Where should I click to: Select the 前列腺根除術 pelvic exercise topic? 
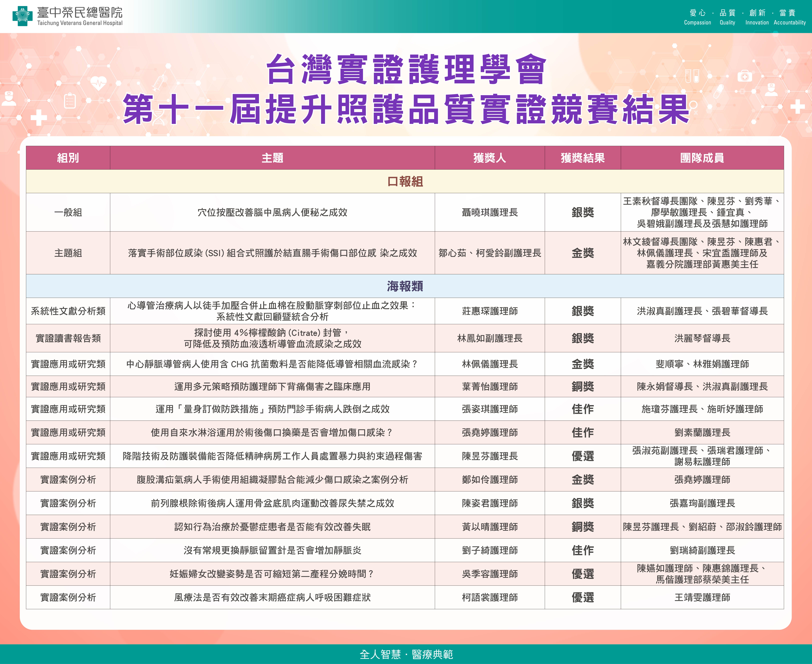(272, 503)
